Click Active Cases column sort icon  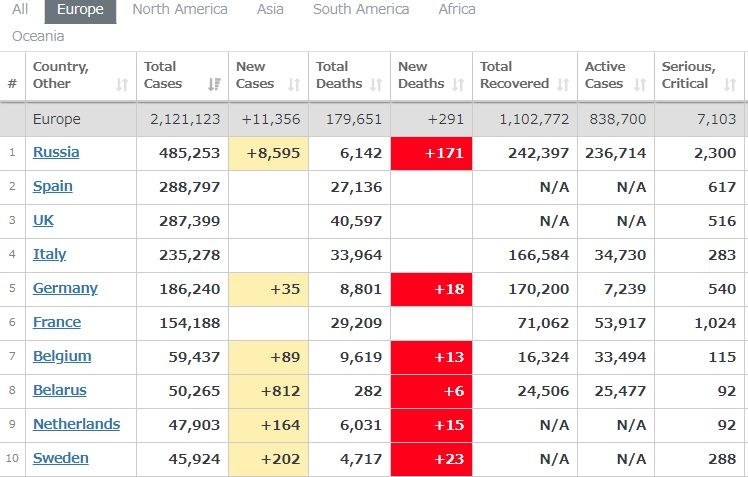[640, 85]
